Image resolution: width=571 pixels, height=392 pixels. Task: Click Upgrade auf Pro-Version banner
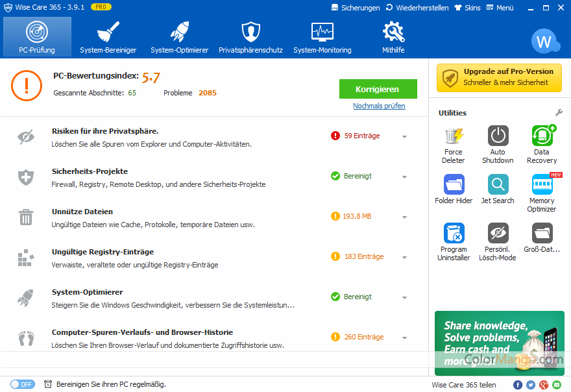(498, 77)
